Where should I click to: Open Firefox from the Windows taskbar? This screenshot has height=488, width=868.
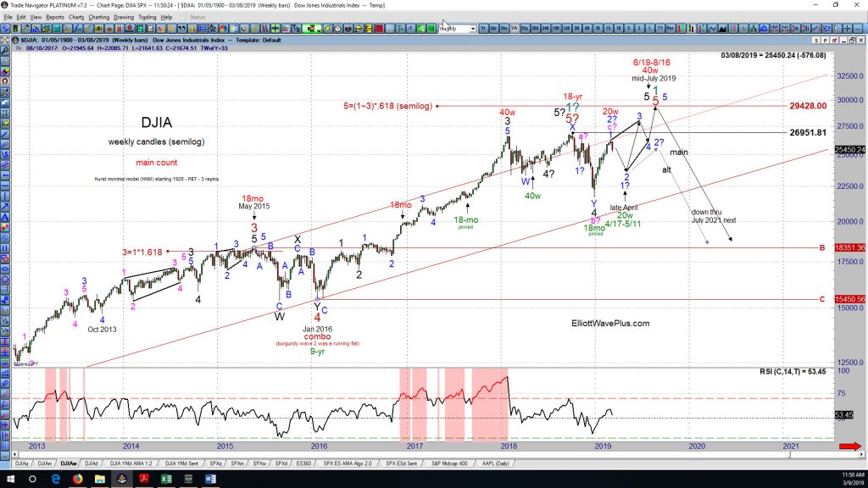77,480
